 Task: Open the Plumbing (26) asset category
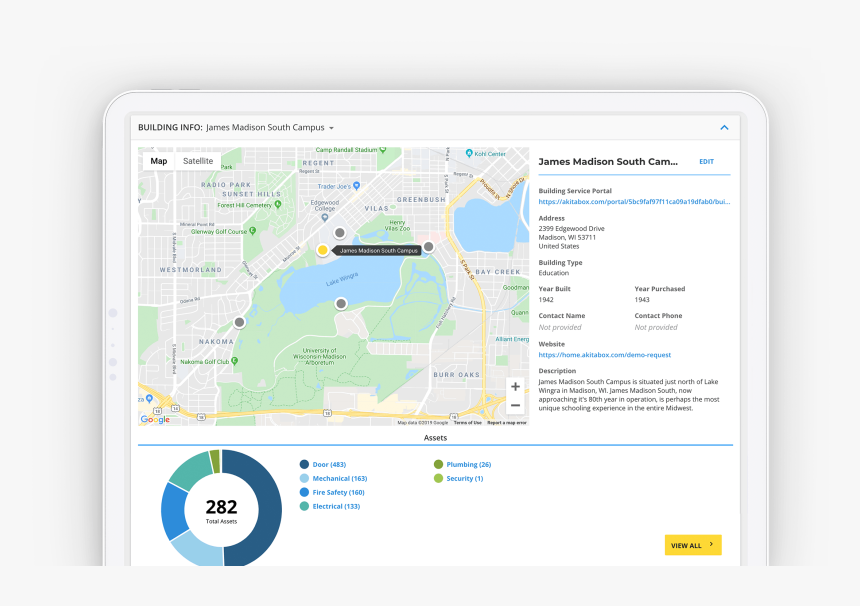point(469,465)
